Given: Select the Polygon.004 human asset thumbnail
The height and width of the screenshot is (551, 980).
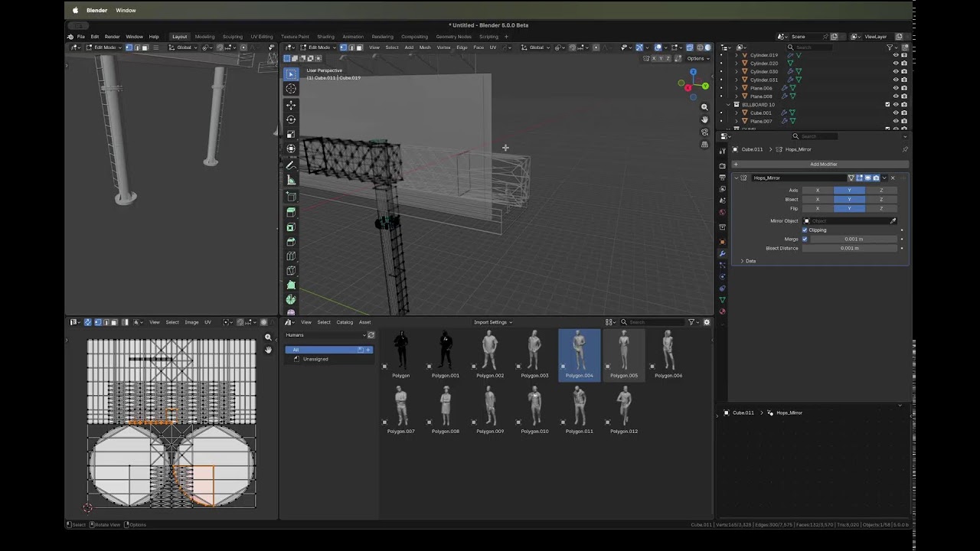Looking at the screenshot, I should [579, 354].
